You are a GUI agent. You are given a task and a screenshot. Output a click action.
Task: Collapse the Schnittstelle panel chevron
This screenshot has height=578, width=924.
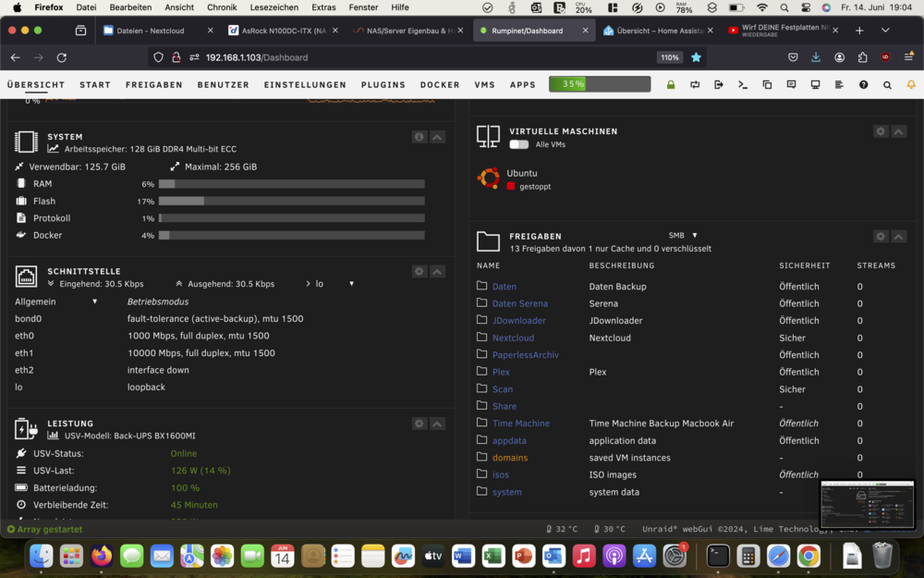[437, 271]
